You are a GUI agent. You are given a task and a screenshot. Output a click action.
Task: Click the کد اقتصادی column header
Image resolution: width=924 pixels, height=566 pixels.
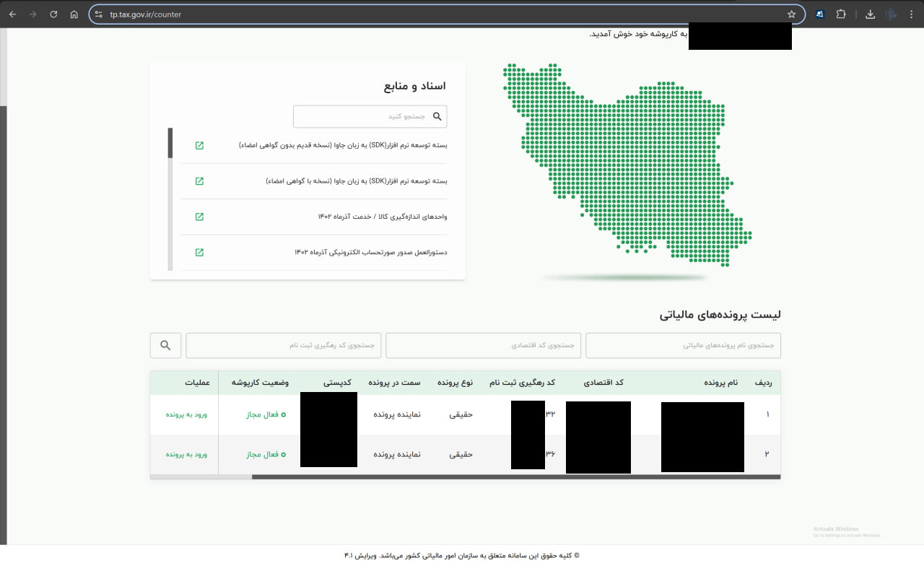(603, 383)
